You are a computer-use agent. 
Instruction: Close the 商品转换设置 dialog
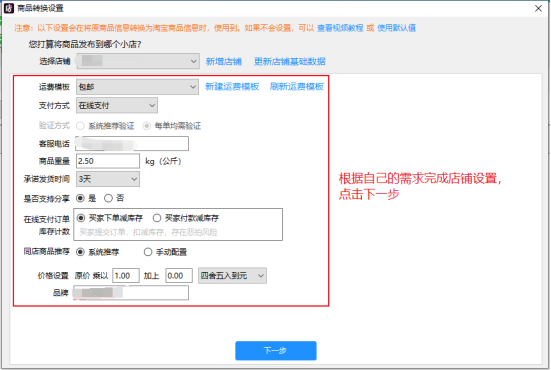(x=538, y=8)
